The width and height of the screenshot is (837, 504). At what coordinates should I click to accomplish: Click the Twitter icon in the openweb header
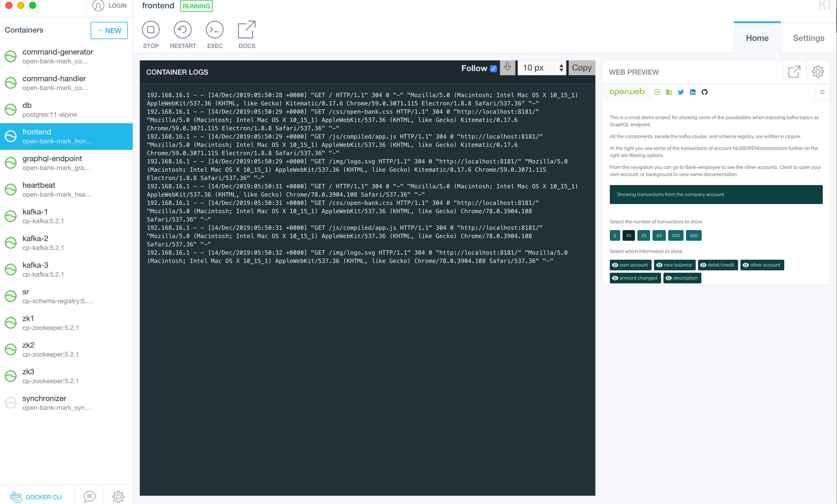click(x=681, y=92)
